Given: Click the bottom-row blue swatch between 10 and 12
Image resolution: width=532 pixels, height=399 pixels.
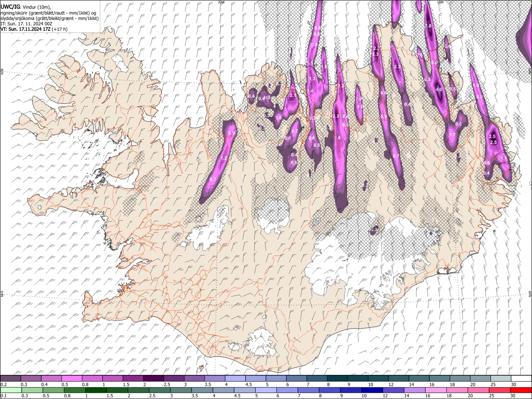Looking at the screenshot, I should tap(372, 390).
